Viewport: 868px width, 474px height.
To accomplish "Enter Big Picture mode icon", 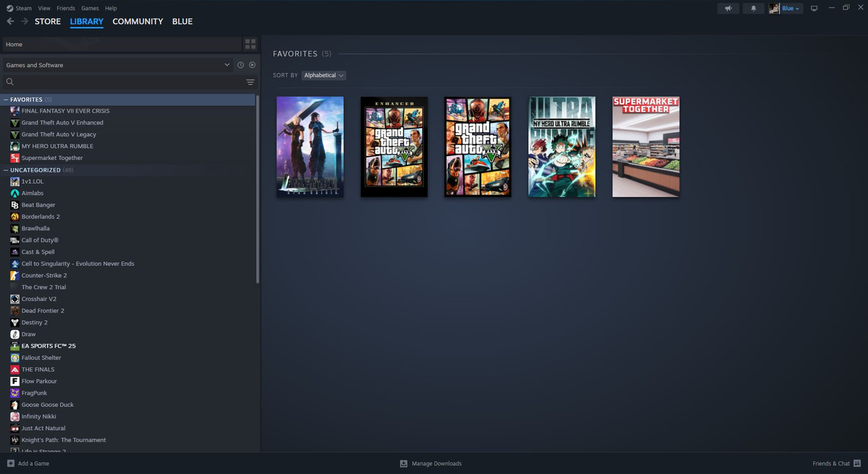I will 814,8.
